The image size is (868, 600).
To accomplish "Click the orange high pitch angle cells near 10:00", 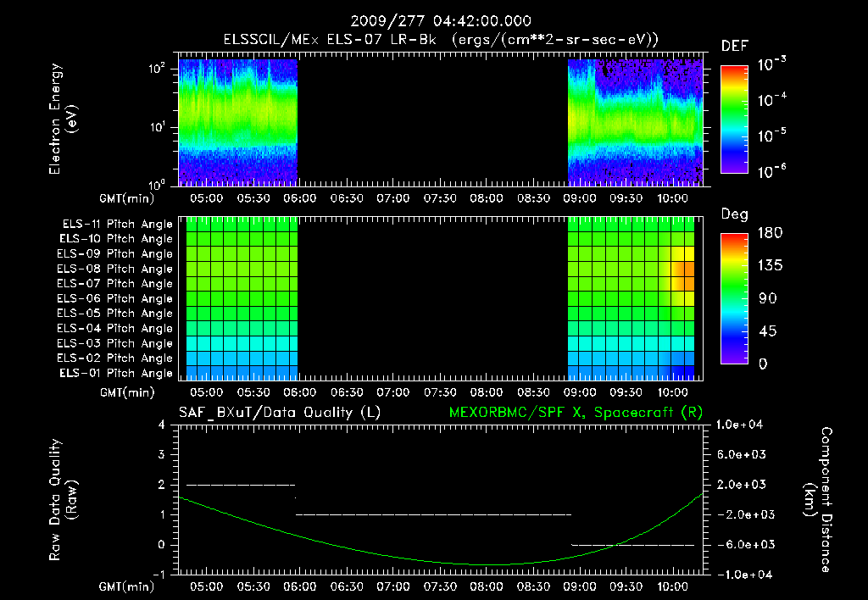I will click(684, 276).
